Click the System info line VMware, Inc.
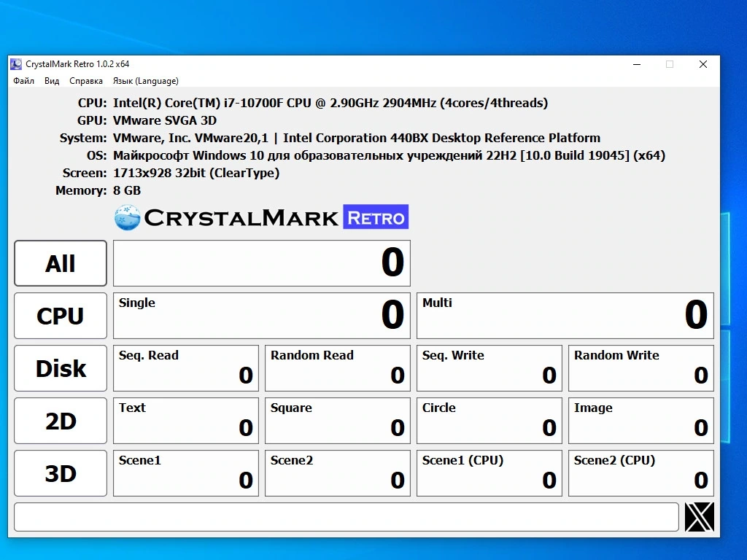Image resolution: width=747 pixels, height=560 pixels. pos(356,138)
